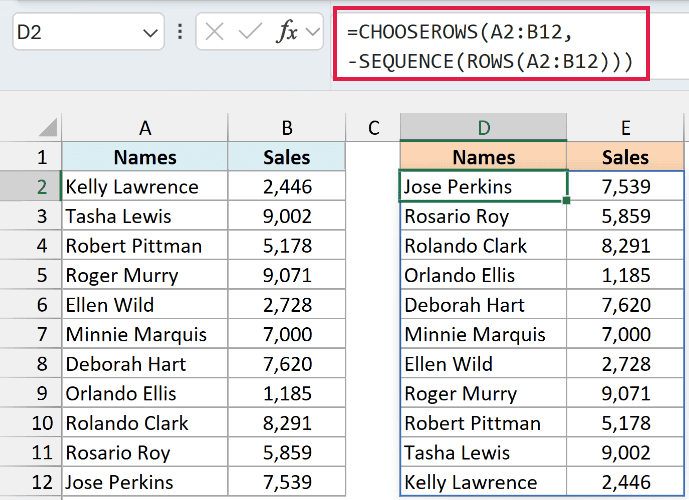This screenshot has width=689, height=500.
Task: Select column E header
Action: pos(625,127)
